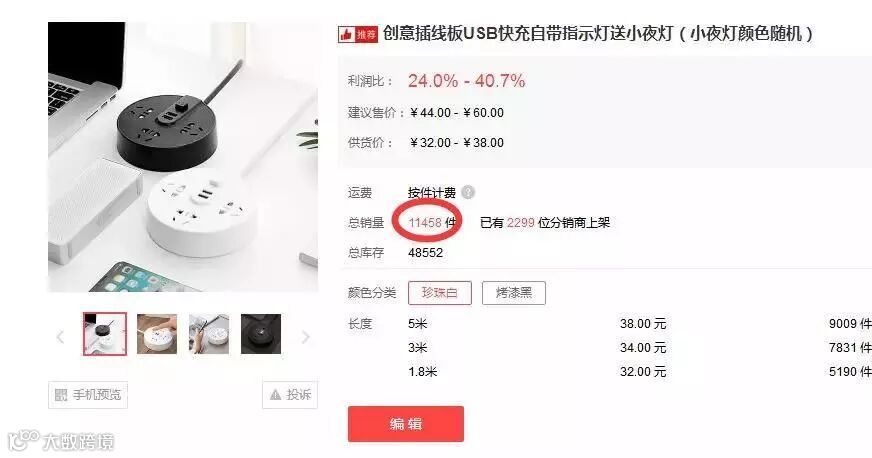Click the 11458 件 total sales figure
The width and height of the screenshot is (872, 458).
(x=432, y=223)
